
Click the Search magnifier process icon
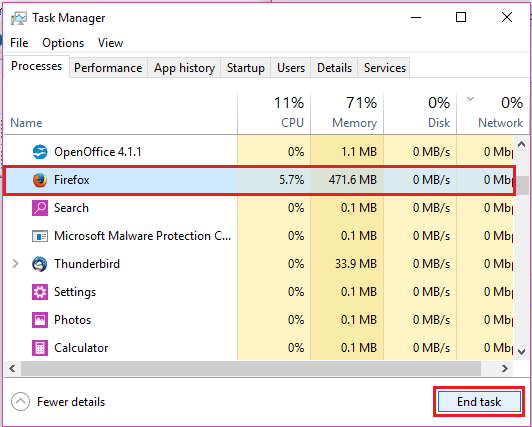pyautogui.click(x=40, y=208)
